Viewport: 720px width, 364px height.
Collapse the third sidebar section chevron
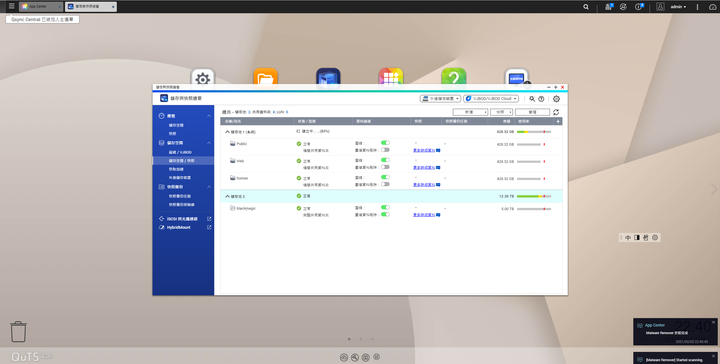(209, 187)
